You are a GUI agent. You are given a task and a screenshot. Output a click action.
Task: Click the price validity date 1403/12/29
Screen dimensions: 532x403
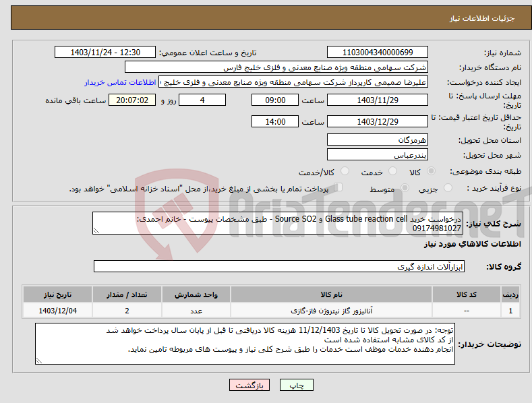pos(378,121)
